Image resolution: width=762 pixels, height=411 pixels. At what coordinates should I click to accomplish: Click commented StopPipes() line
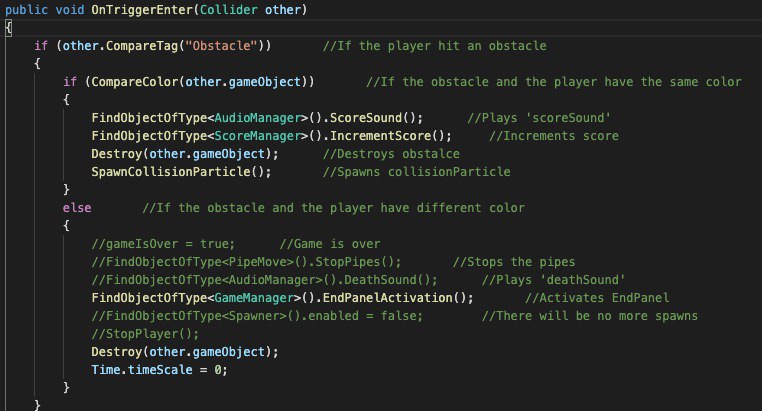coord(246,261)
